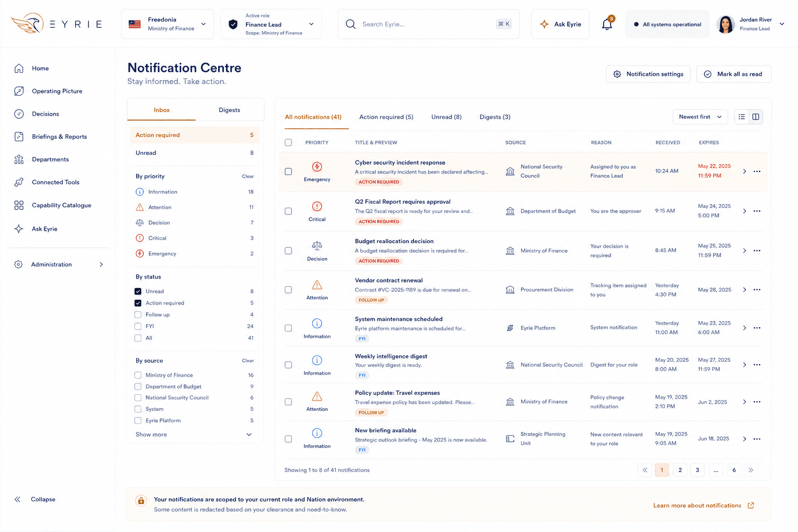This screenshot has height=532, width=798.
Task: Clear the By source filter
Action: pos(248,361)
